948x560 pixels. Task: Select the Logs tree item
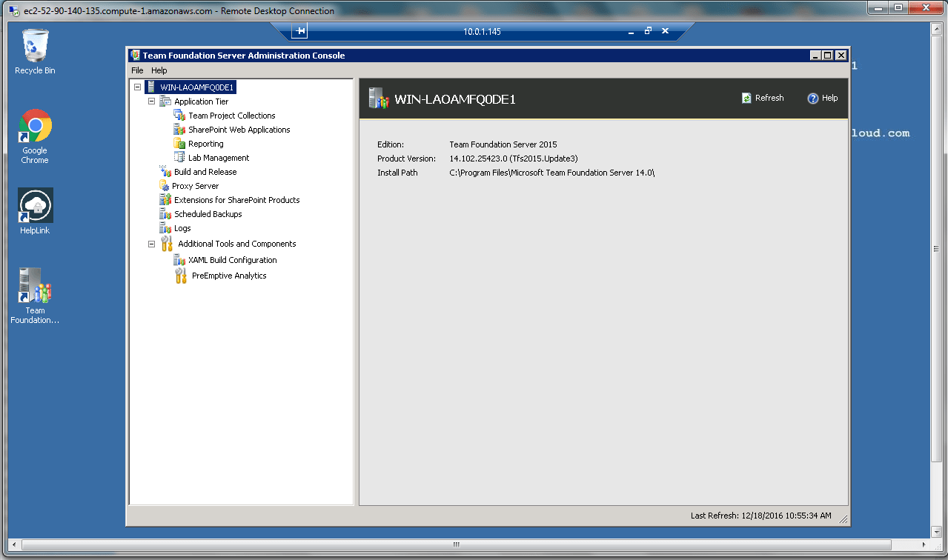click(182, 228)
